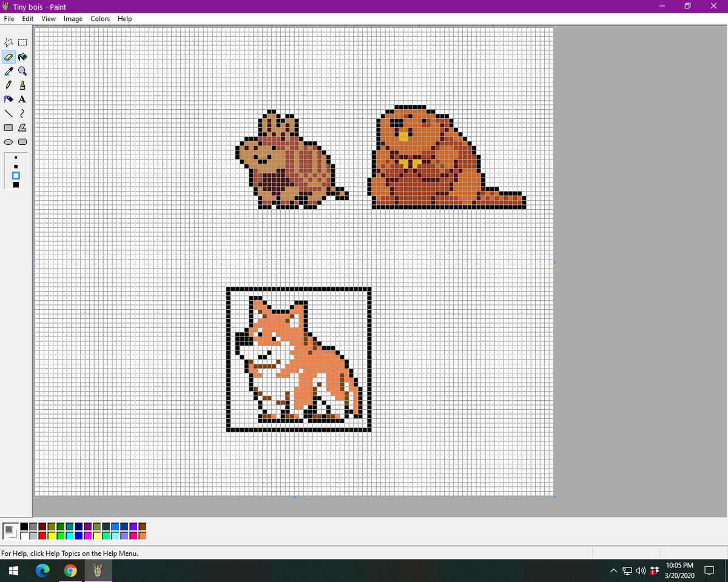Select the Text tool

[22, 99]
